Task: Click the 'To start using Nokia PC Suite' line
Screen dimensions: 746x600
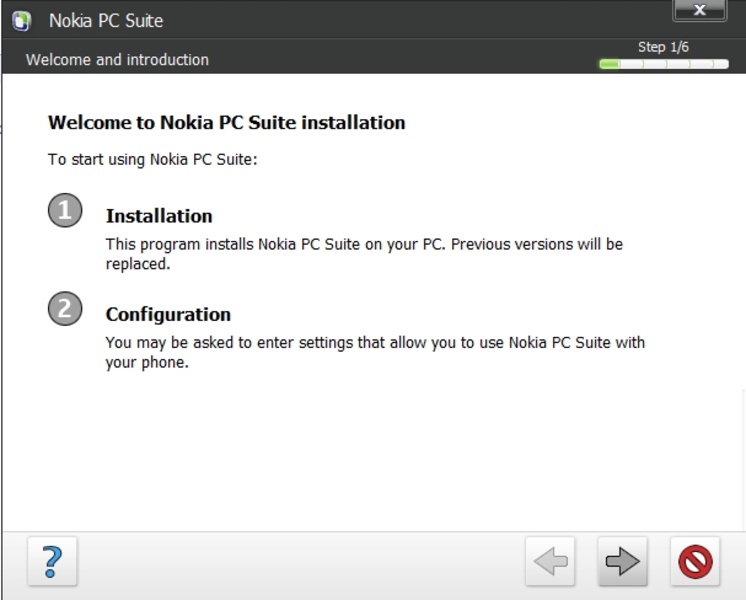Action: coord(153,158)
